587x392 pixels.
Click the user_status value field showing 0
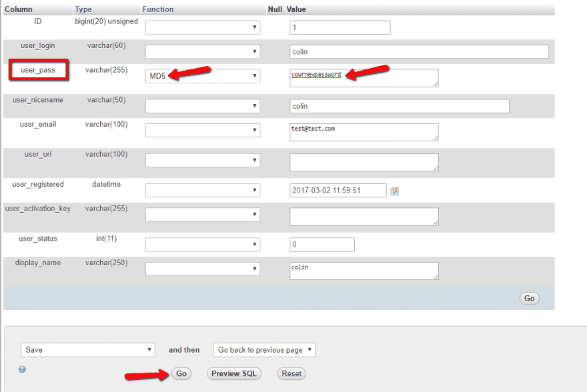click(x=322, y=244)
